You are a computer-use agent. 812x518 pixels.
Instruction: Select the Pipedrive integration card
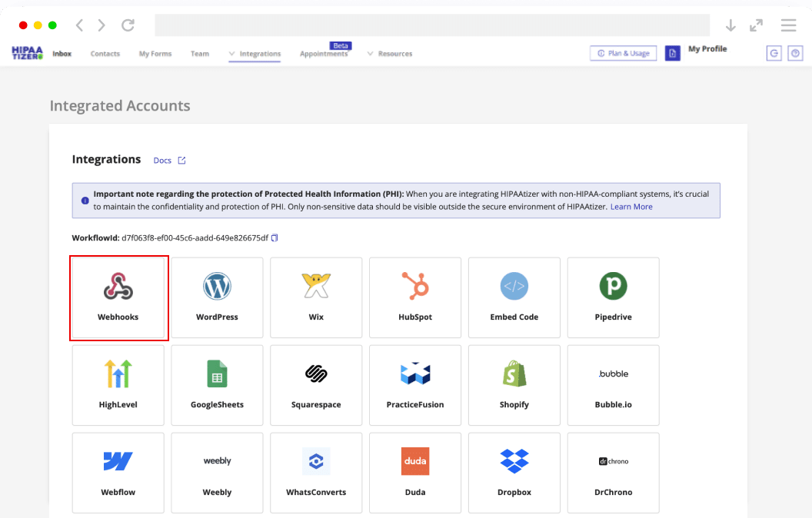(613, 297)
